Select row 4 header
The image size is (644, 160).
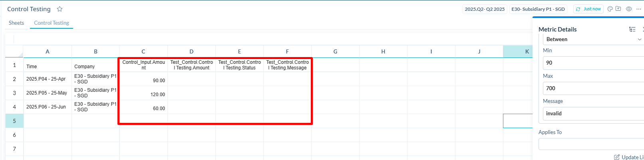point(14,107)
